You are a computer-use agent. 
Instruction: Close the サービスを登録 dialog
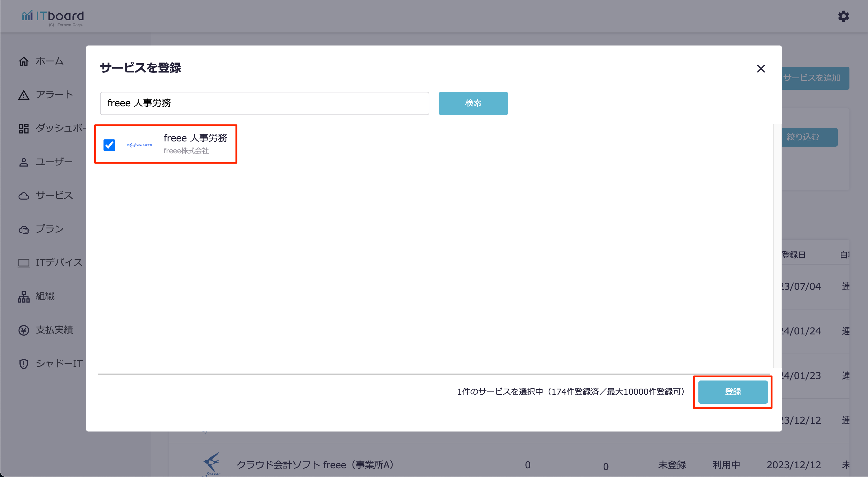760,69
